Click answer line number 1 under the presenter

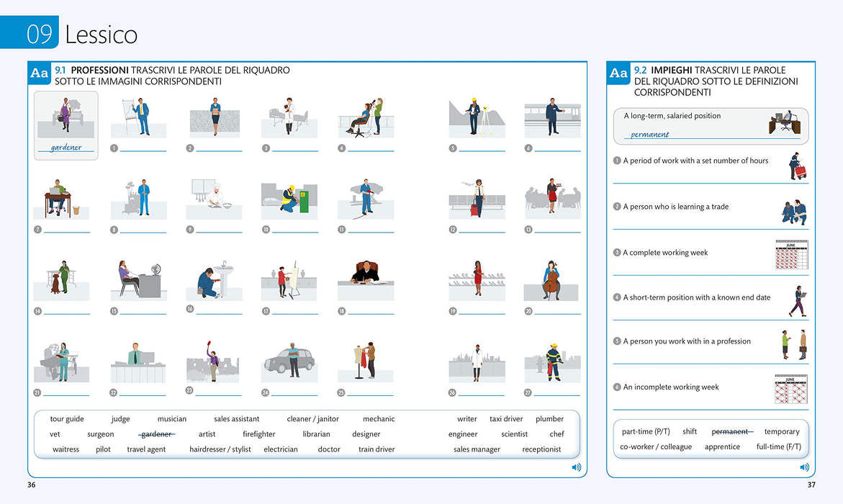pos(143,150)
